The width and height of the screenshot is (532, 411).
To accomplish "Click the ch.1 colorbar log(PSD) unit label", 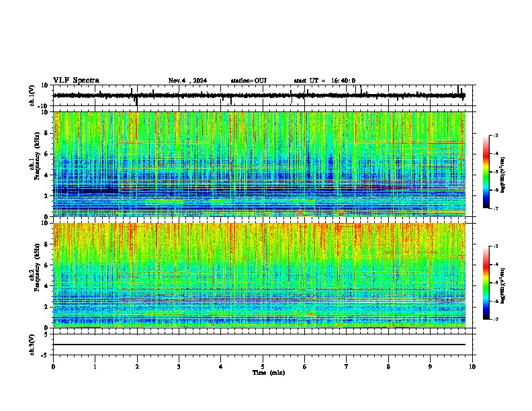I will pos(503,175).
